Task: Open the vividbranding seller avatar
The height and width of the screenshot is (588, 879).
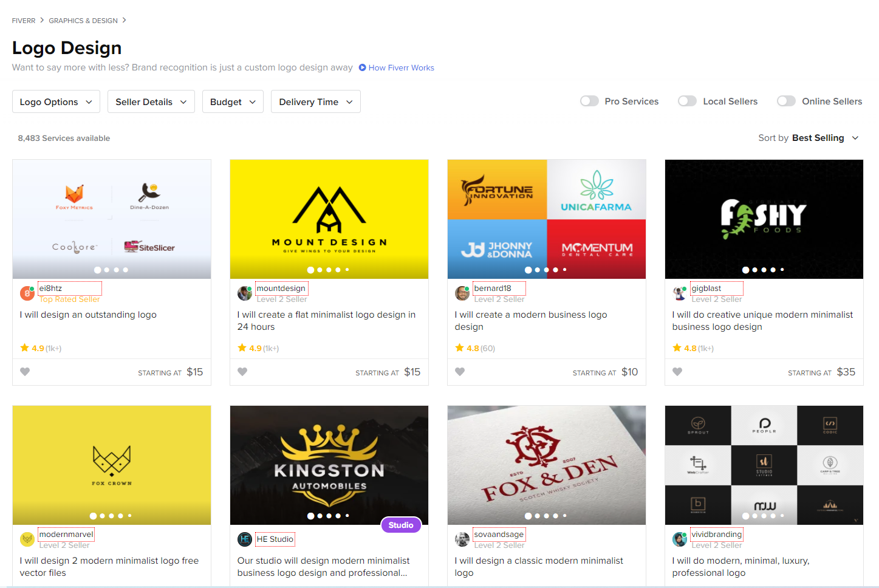Action: pyautogui.click(x=680, y=539)
